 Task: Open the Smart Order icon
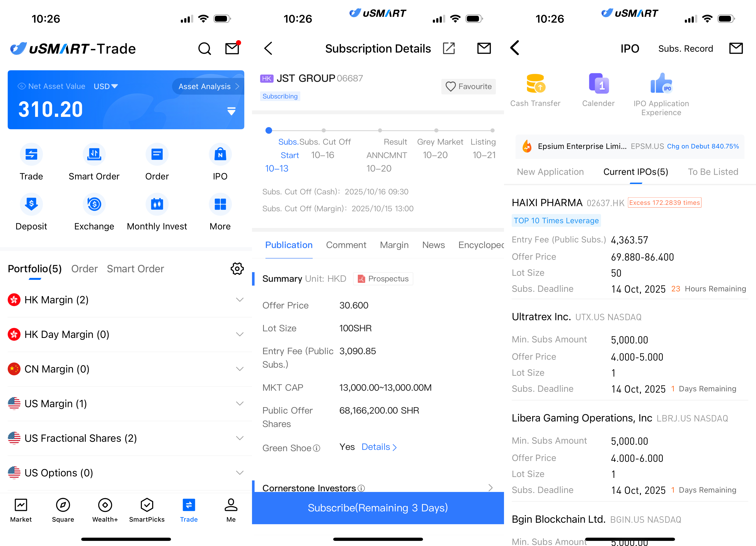pyautogui.click(x=94, y=154)
